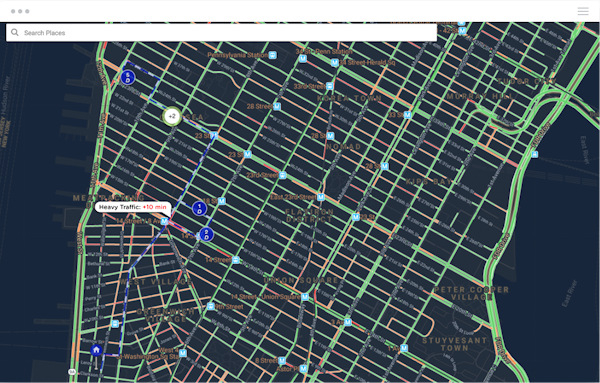This screenshot has height=383, width=600.
Task: Click the 33rd Street station icon
Action: pos(330,86)
